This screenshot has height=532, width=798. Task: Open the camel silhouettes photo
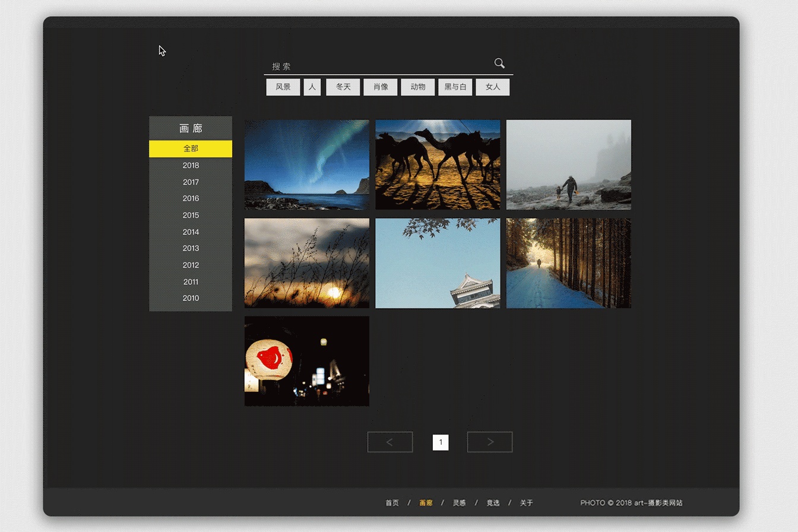pyautogui.click(x=438, y=164)
